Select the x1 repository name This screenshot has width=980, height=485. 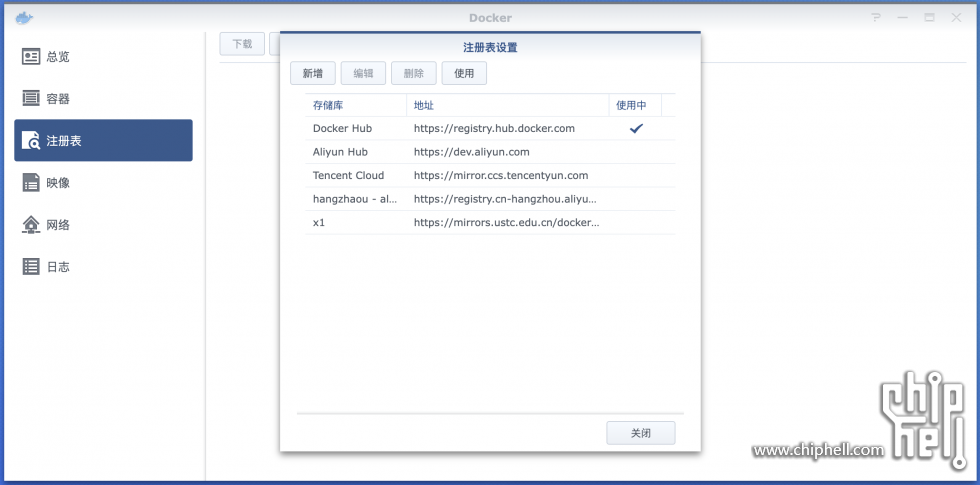click(319, 222)
